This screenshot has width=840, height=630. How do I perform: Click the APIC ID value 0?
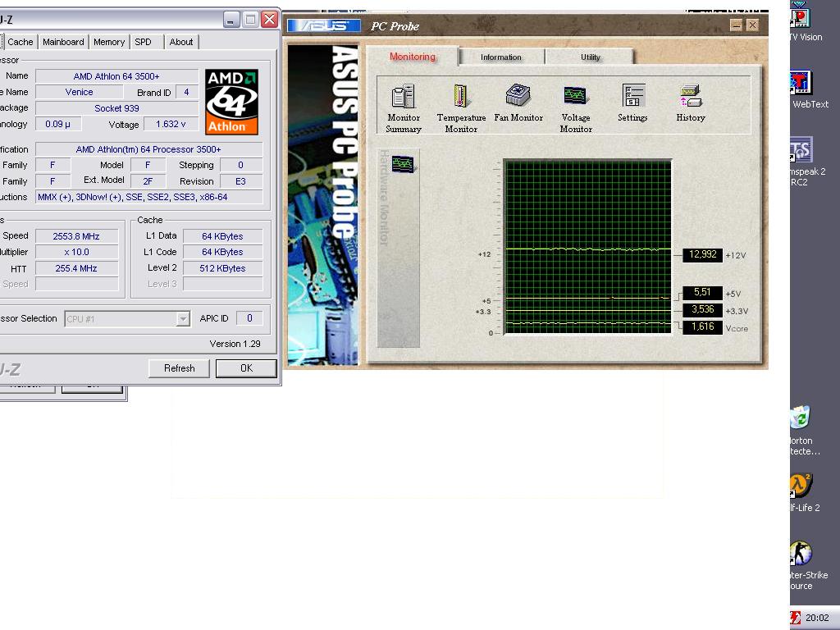click(x=249, y=318)
